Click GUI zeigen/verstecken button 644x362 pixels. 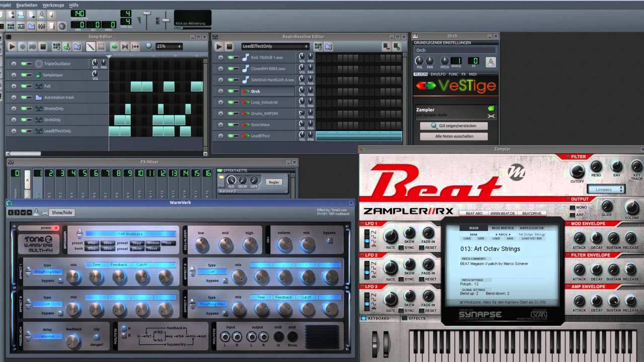click(x=454, y=126)
